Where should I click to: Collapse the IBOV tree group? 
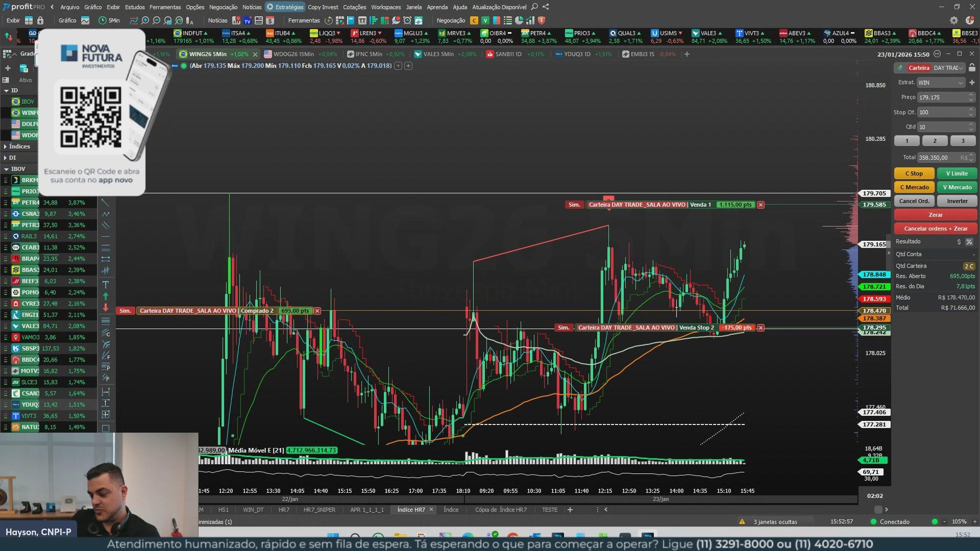(x=6, y=169)
